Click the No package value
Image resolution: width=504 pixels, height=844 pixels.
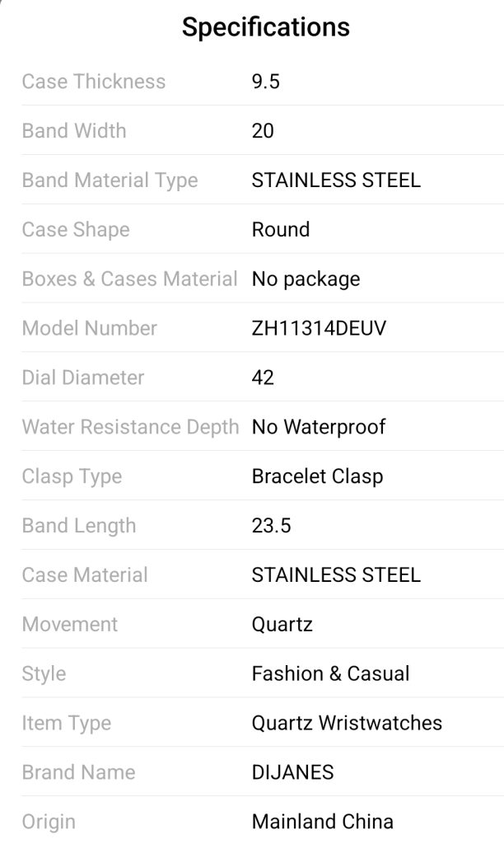(x=306, y=279)
